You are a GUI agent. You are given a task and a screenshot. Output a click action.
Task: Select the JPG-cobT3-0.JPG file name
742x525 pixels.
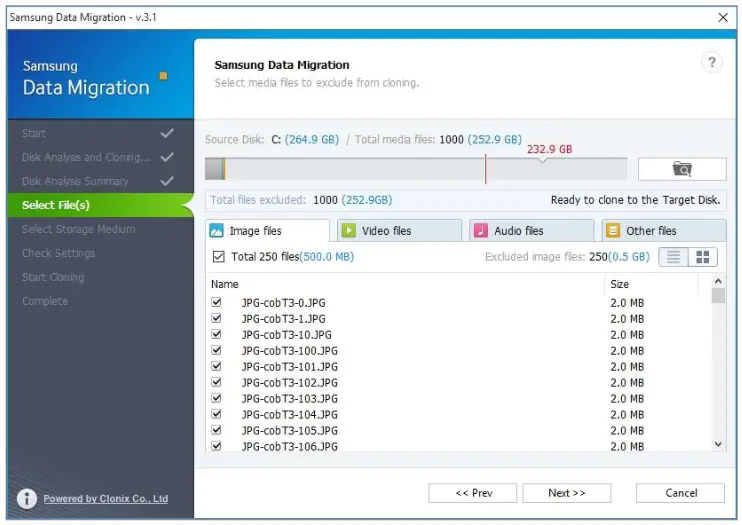pyautogui.click(x=283, y=303)
